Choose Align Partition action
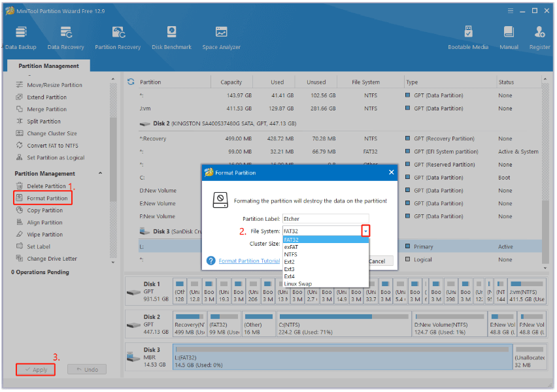 tap(39, 222)
